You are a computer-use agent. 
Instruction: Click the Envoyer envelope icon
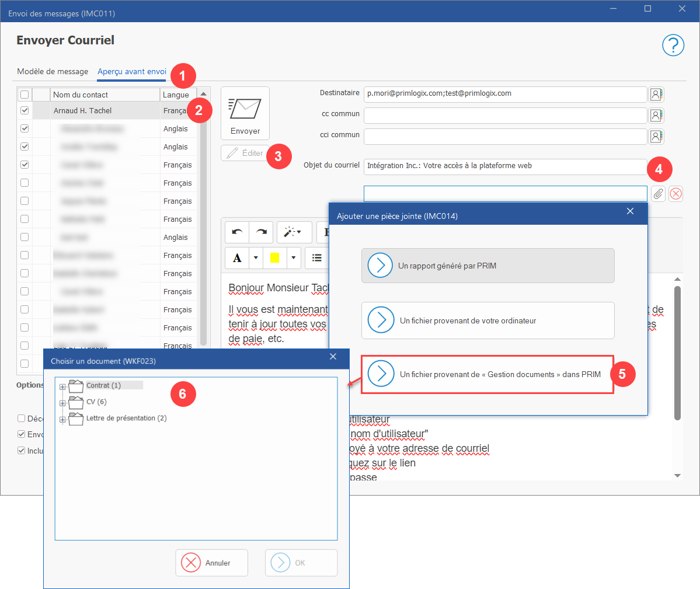tap(245, 109)
